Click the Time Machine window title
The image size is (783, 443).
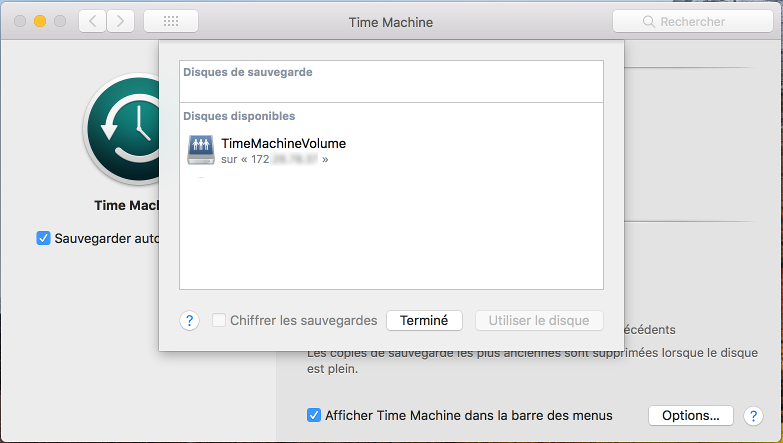click(x=391, y=21)
